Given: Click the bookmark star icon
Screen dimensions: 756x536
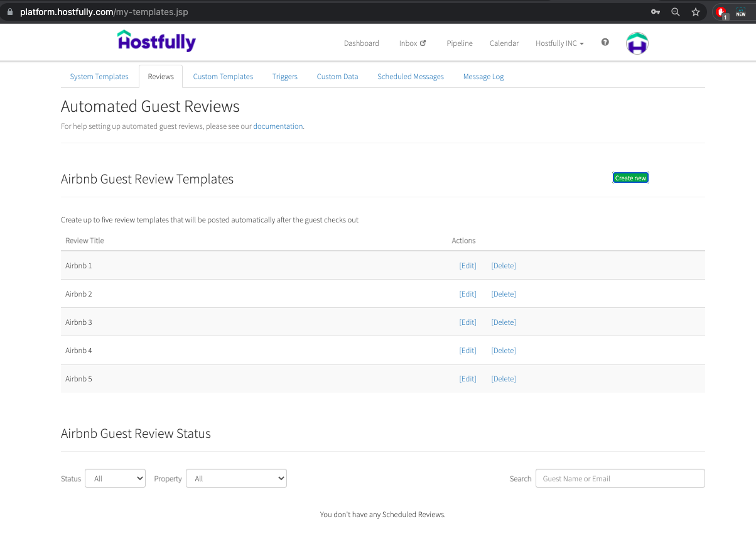Looking at the screenshot, I should (696, 11).
